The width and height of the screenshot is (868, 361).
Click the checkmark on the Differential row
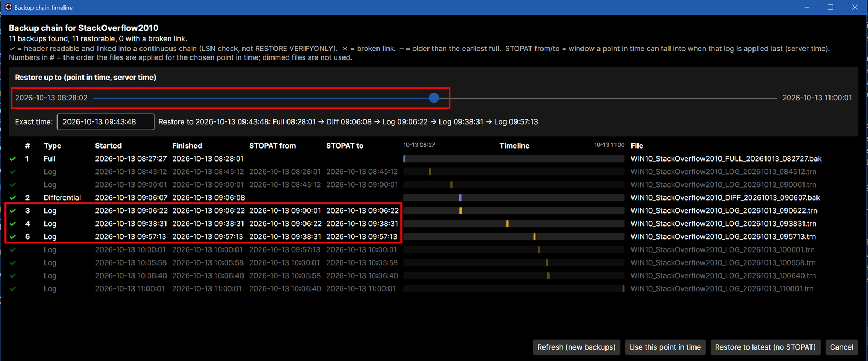tap(12, 198)
